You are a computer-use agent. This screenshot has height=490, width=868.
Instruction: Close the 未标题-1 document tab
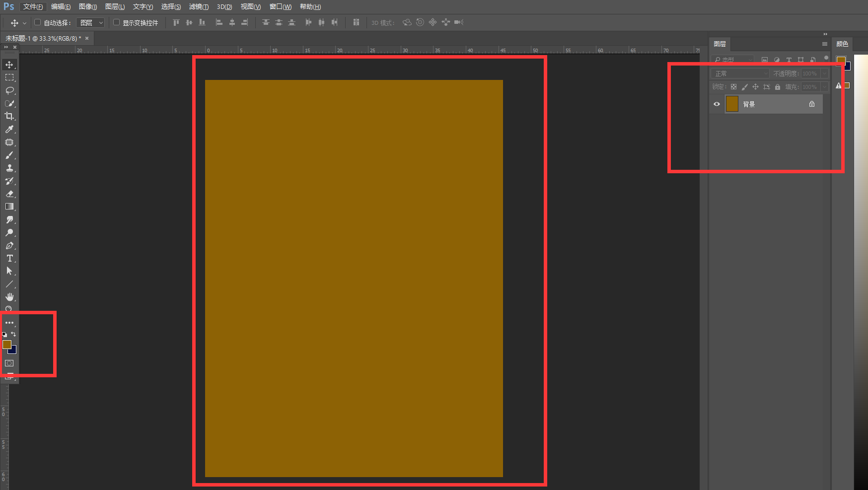tap(87, 38)
